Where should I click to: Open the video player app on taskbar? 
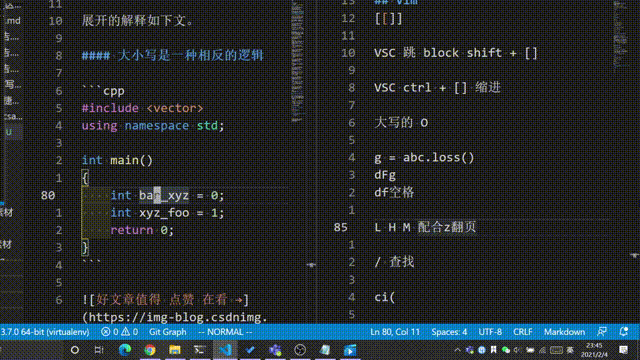(x=350, y=350)
